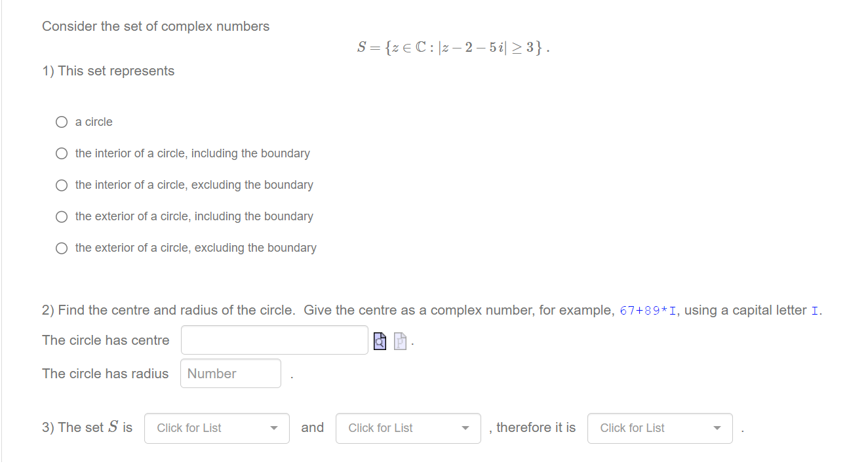Click the 'The circle has centre' label
The image size is (868, 470).
pyautogui.click(x=105, y=340)
